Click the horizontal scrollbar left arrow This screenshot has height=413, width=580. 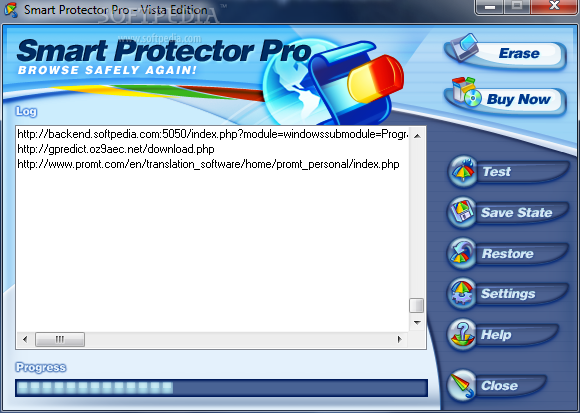click(x=25, y=339)
